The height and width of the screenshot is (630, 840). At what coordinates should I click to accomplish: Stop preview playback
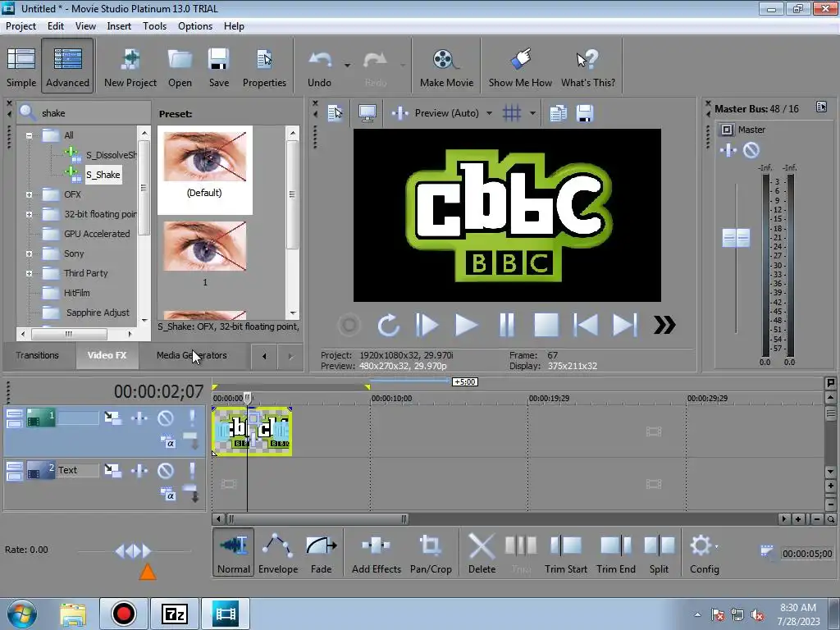[x=546, y=325]
